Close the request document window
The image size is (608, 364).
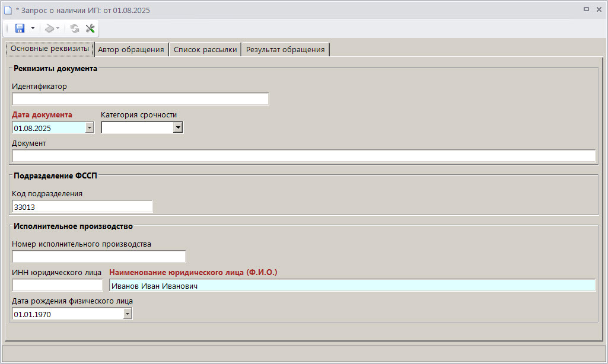coord(599,9)
